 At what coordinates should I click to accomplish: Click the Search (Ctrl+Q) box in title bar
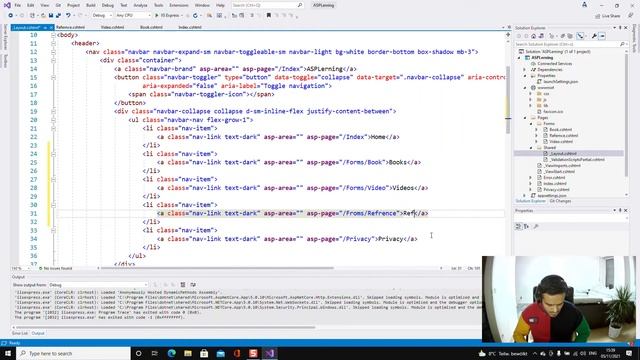tap(267, 5)
